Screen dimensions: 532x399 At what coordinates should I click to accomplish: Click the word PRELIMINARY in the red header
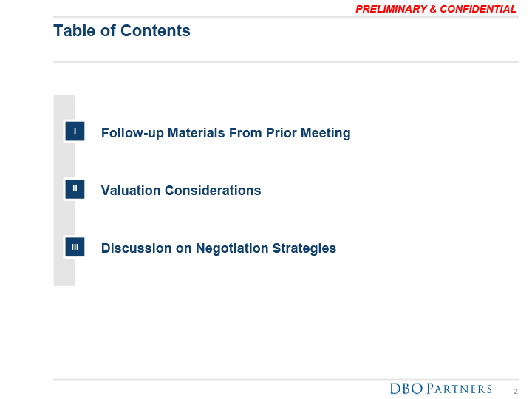pyautogui.click(x=390, y=9)
